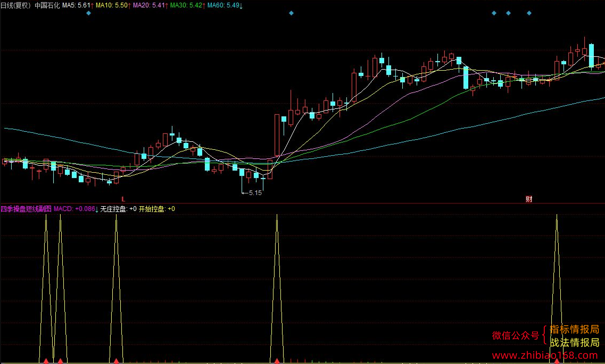Open the red 财 financial marker
The width and height of the screenshot is (605, 364).
coord(529,199)
